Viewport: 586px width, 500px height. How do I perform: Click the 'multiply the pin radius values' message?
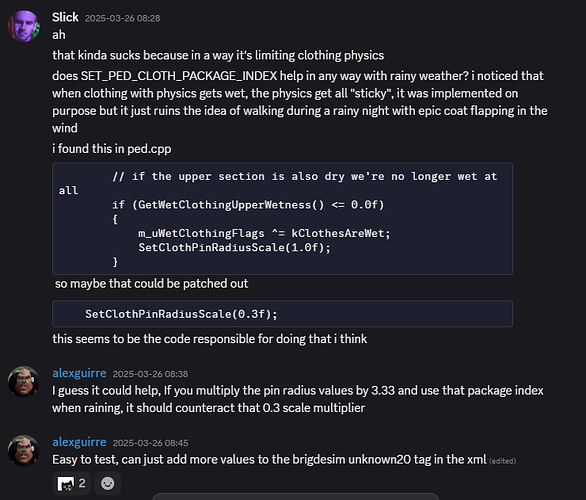(298, 399)
